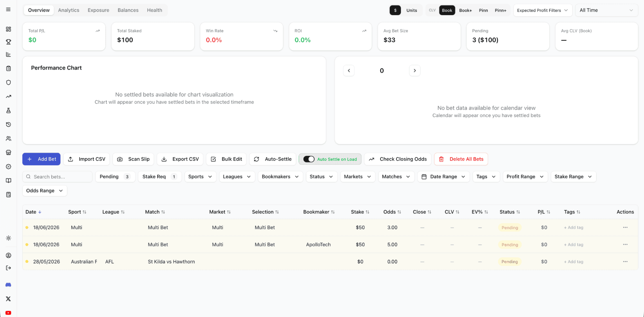644x317 pixels.
Task: Open the dashboard grid icon in the sidebar
Action: pyautogui.click(x=8, y=29)
